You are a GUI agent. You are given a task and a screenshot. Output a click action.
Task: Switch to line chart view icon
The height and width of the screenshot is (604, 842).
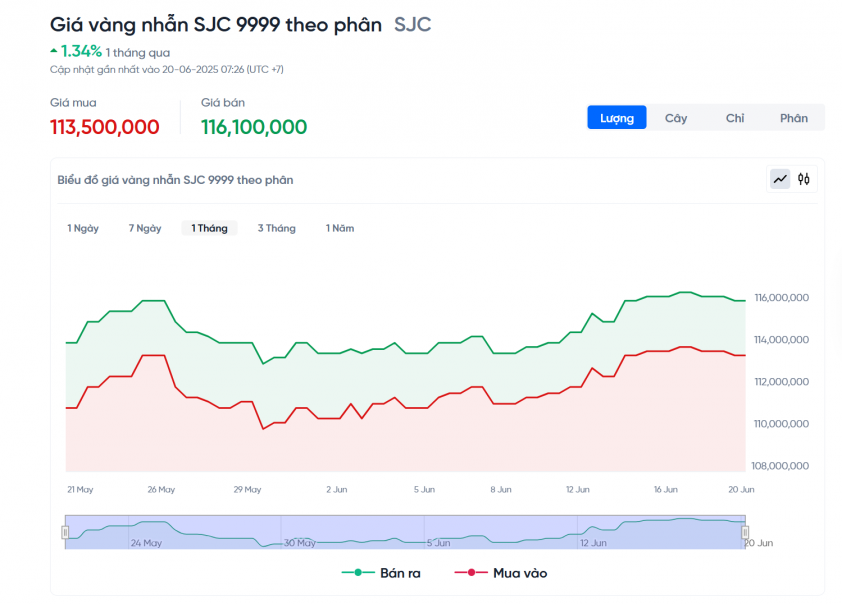780,179
